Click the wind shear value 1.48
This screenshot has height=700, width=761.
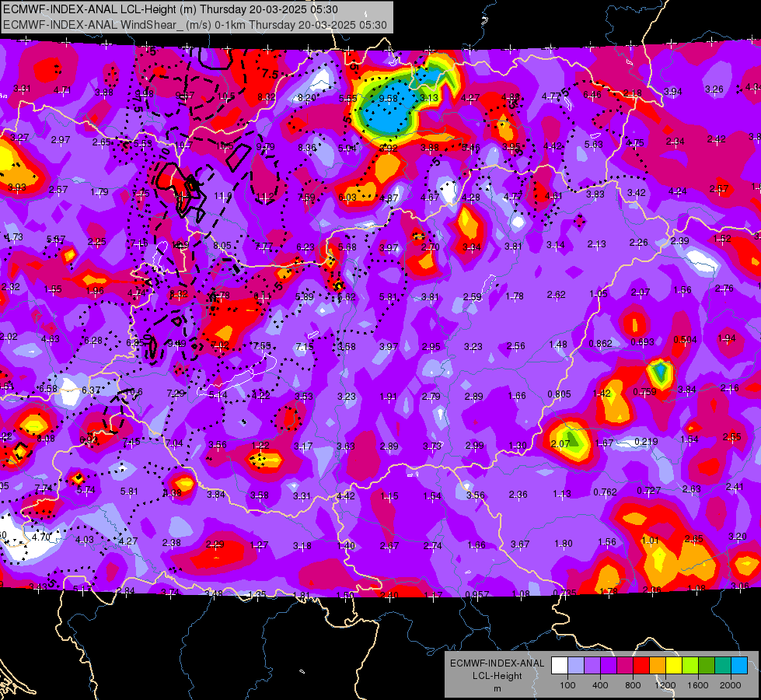pyautogui.click(x=558, y=345)
